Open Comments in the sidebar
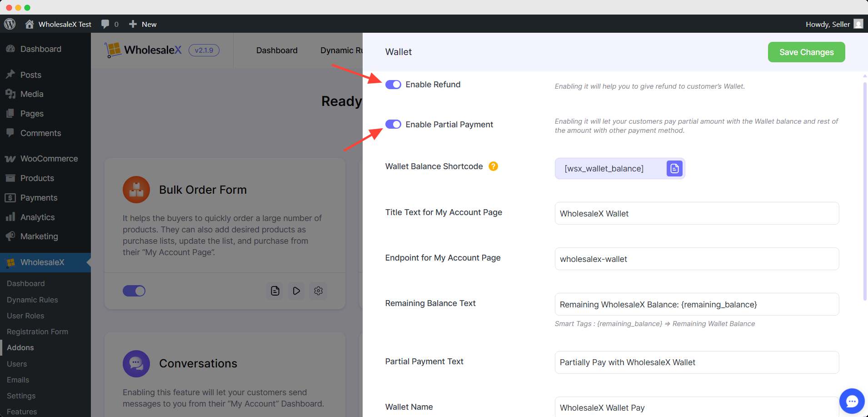This screenshot has height=417, width=868. [45, 133]
